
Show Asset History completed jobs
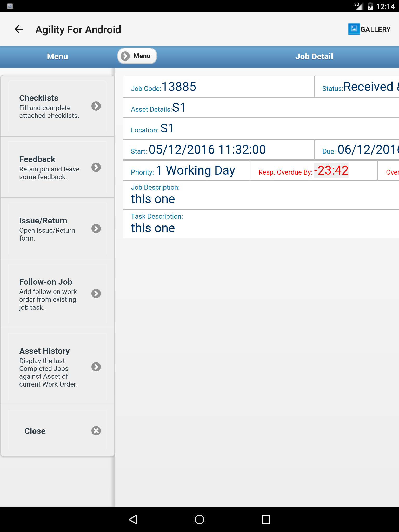point(49,367)
